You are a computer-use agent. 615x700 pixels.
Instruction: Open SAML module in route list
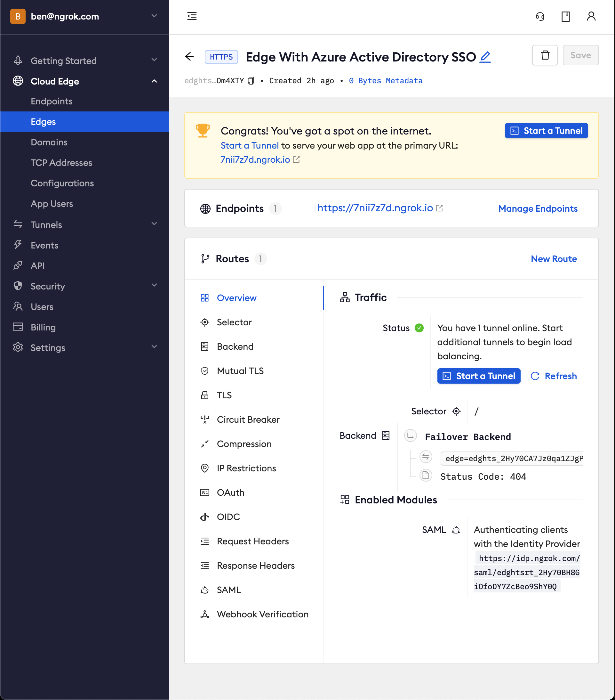pos(255,590)
